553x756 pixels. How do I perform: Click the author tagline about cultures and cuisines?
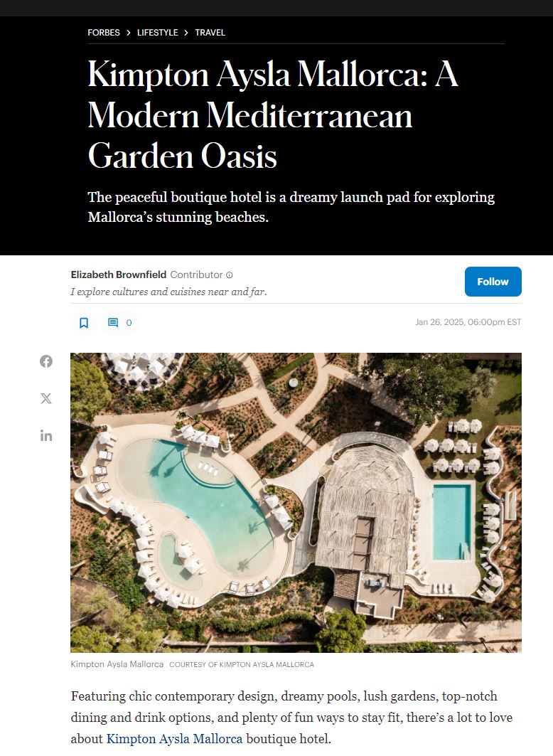(168, 292)
